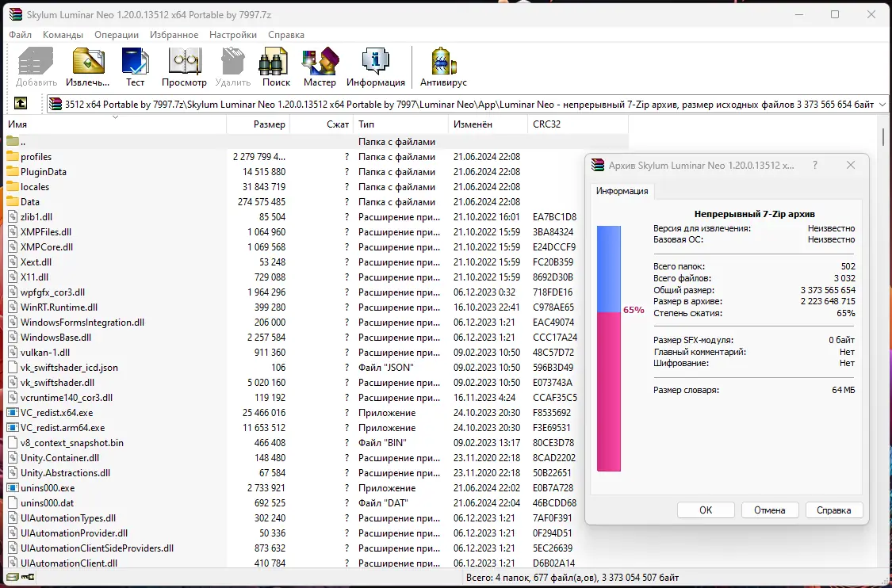Click the v8_context_snapshot.bin file icon
The width and height of the screenshot is (892, 588).
click(x=13, y=442)
